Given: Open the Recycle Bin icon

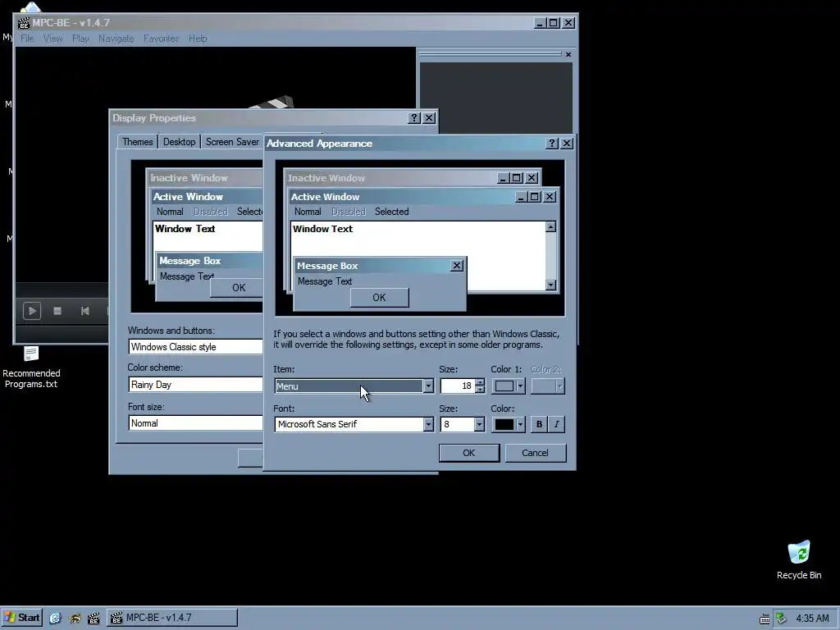Looking at the screenshot, I should [799, 559].
